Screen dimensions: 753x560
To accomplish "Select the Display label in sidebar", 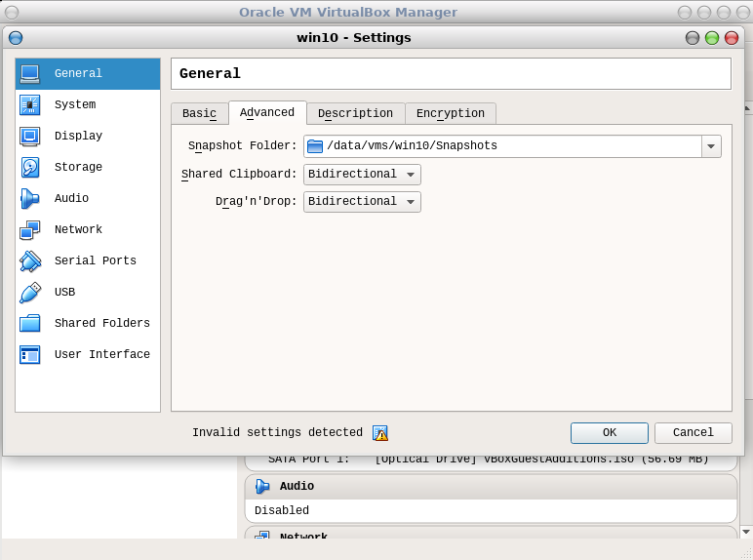I will 78,136.
